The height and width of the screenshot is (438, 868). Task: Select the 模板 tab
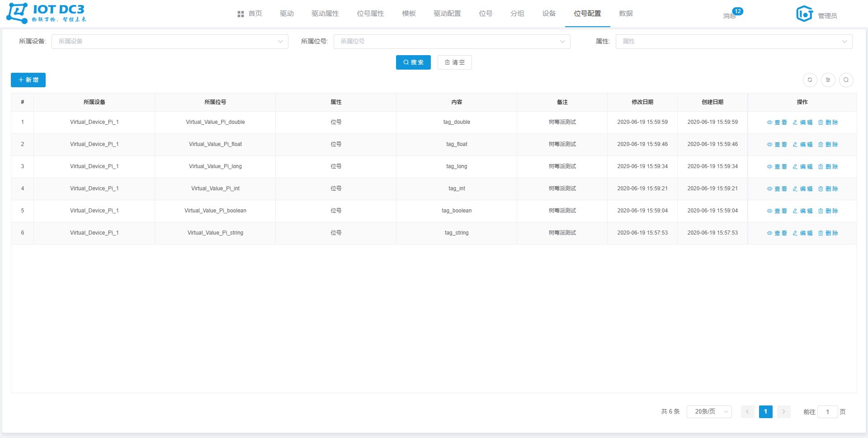pos(409,14)
